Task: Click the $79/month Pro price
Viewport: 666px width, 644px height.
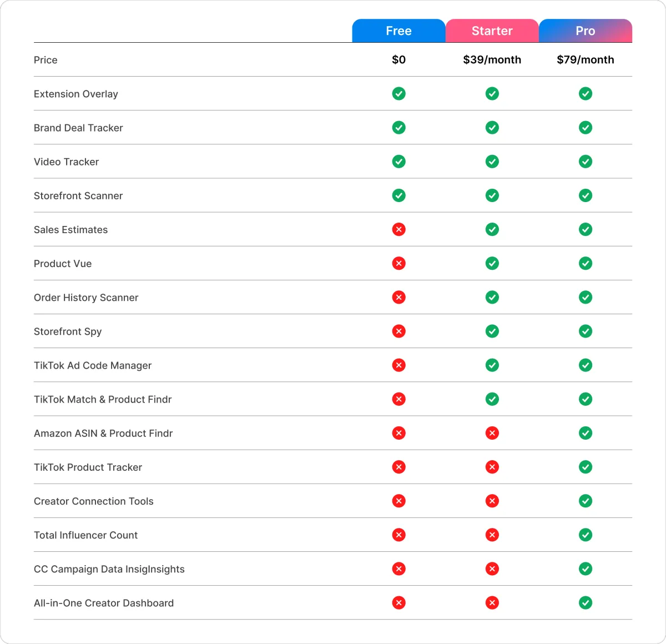Action: pos(586,60)
